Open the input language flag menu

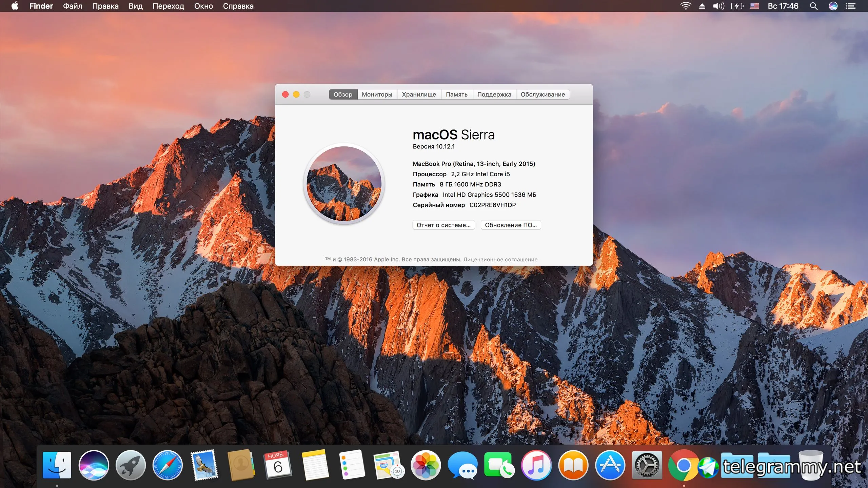coord(754,6)
